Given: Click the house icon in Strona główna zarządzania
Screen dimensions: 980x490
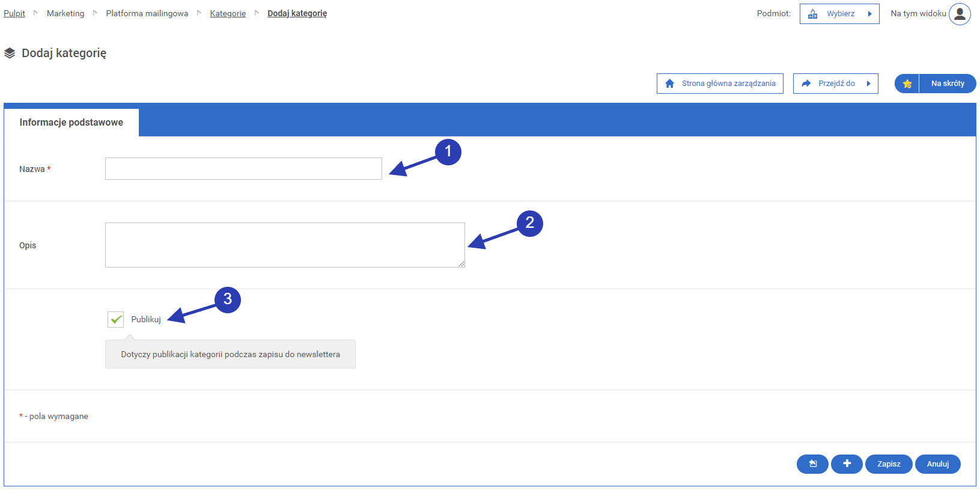Looking at the screenshot, I should [x=669, y=84].
